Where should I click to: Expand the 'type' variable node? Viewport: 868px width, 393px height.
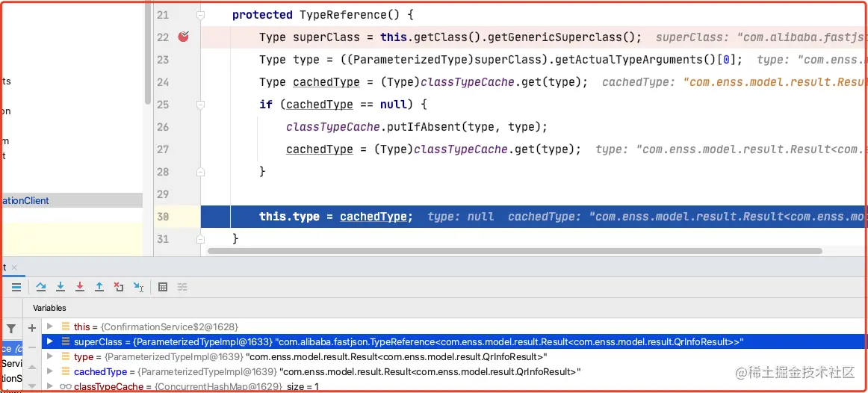[x=50, y=356]
